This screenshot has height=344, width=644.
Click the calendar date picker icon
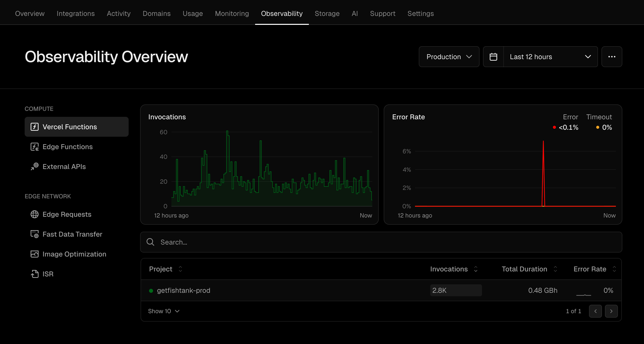pyautogui.click(x=493, y=57)
